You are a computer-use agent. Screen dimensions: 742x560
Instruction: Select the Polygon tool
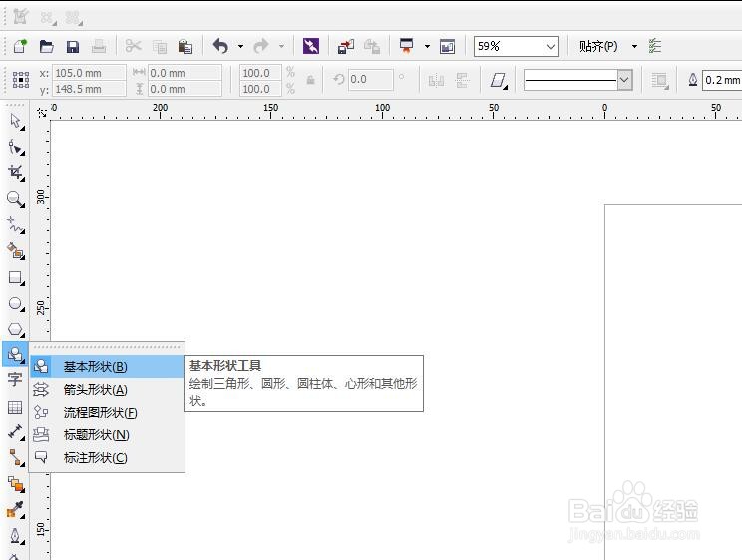point(16,329)
